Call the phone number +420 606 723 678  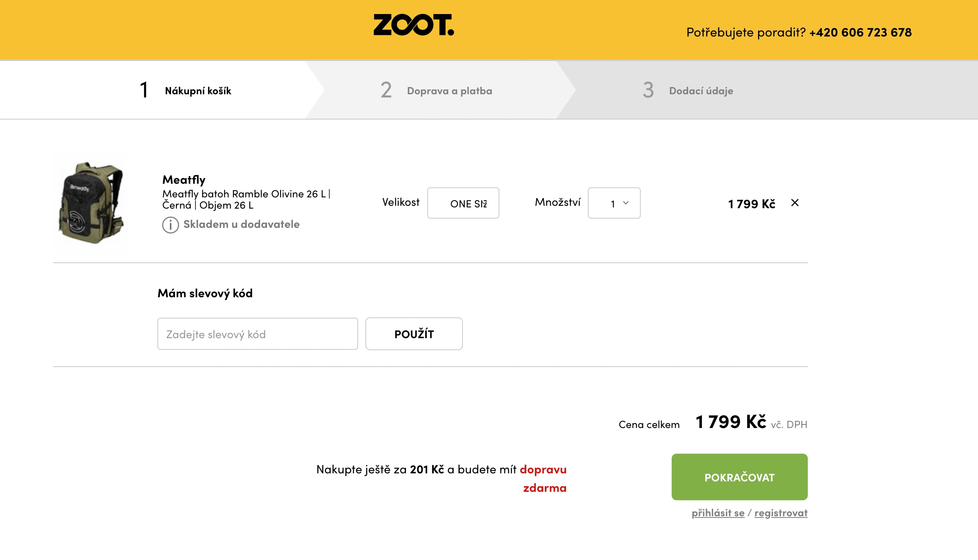click(860, 32)
